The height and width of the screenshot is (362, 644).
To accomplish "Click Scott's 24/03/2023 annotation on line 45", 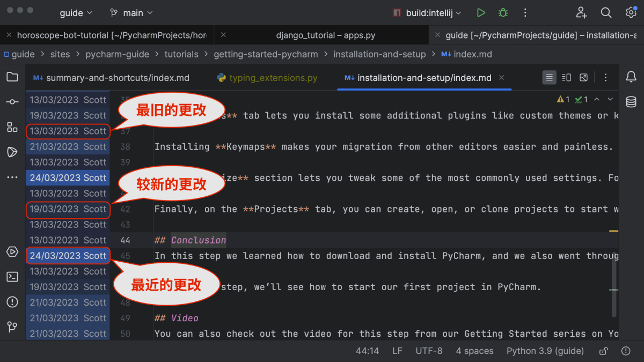I will click(68, 256).
